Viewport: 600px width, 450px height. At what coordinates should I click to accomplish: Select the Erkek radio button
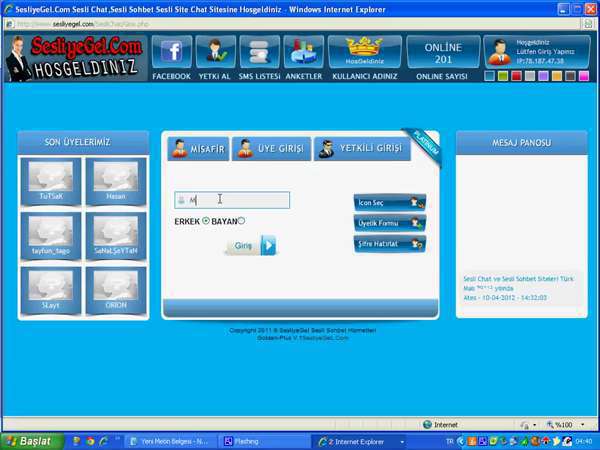pos(206,221)
